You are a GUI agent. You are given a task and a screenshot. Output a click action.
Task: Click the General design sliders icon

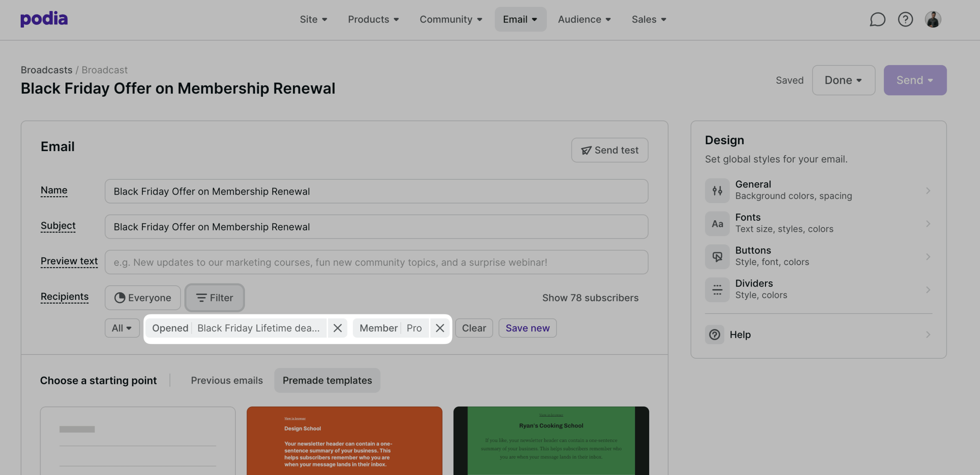(x=717, y=190)
